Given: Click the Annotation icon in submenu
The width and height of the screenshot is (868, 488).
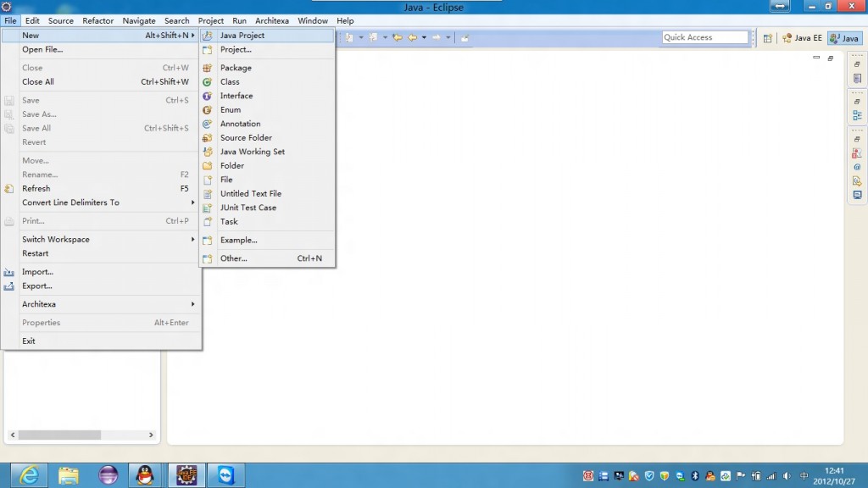Looking at the screenshot, I should 207,124.
